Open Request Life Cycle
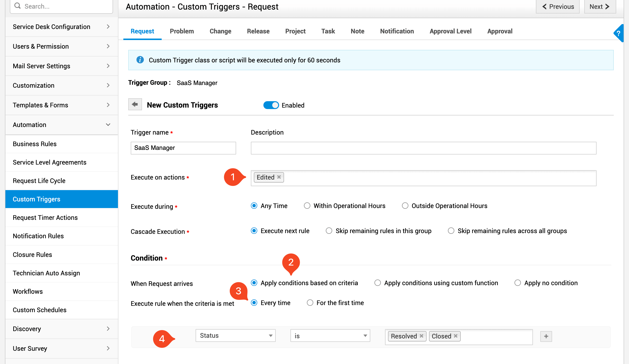 61,181
